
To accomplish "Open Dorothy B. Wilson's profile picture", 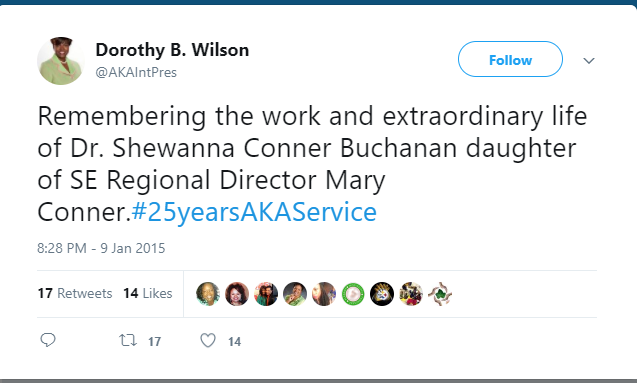I will click(61, 61).
